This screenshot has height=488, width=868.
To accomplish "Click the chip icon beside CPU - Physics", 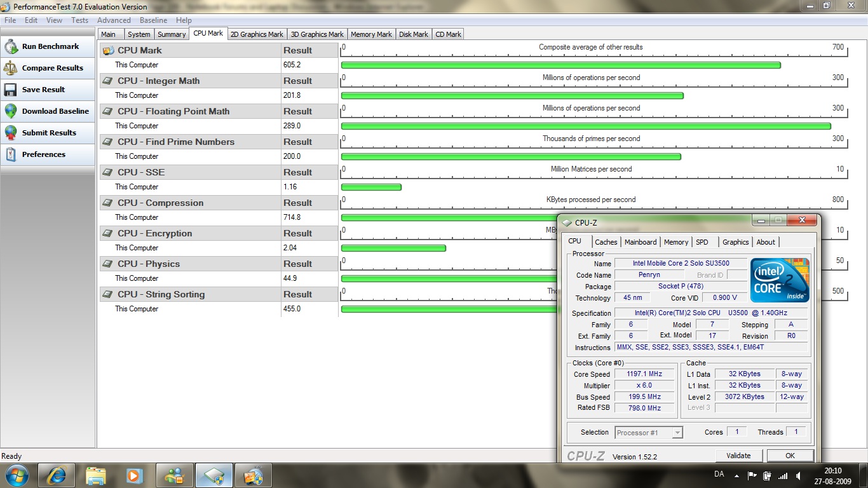I will tap(108, 264).
